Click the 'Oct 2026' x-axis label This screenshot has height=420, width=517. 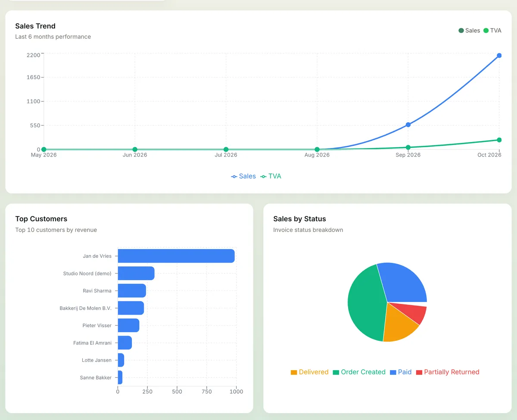click(489, 155)
